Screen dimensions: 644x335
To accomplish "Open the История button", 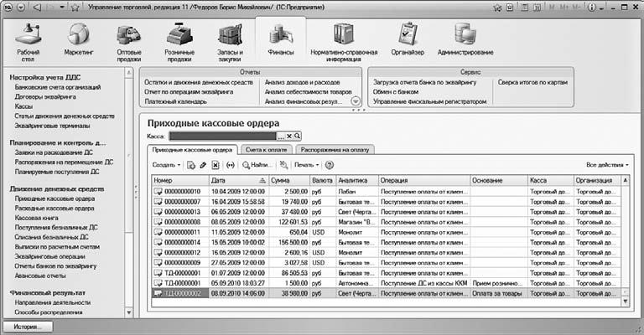I will pyautogui.click(x=28, y=326).
